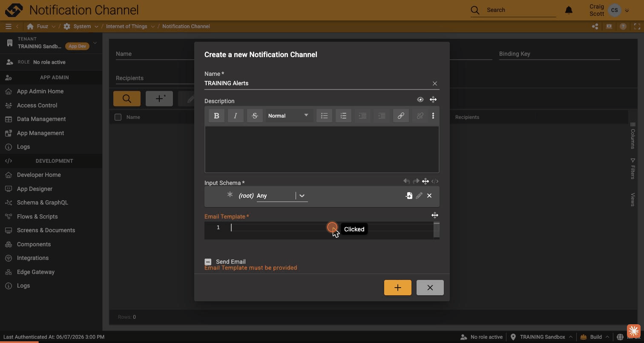Viewport: 644px width, 343px height.
Task: Click the header search magnifier icon
Action: (x=475, y=10)
